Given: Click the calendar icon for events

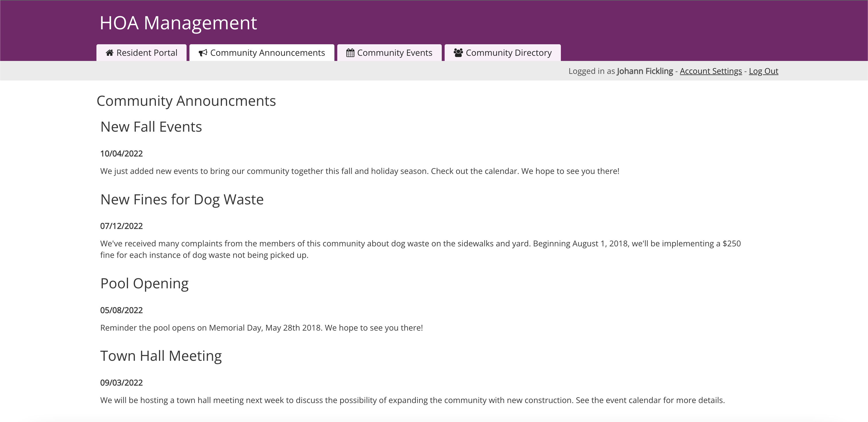Looking at the screenshot, I should [350, 53].
